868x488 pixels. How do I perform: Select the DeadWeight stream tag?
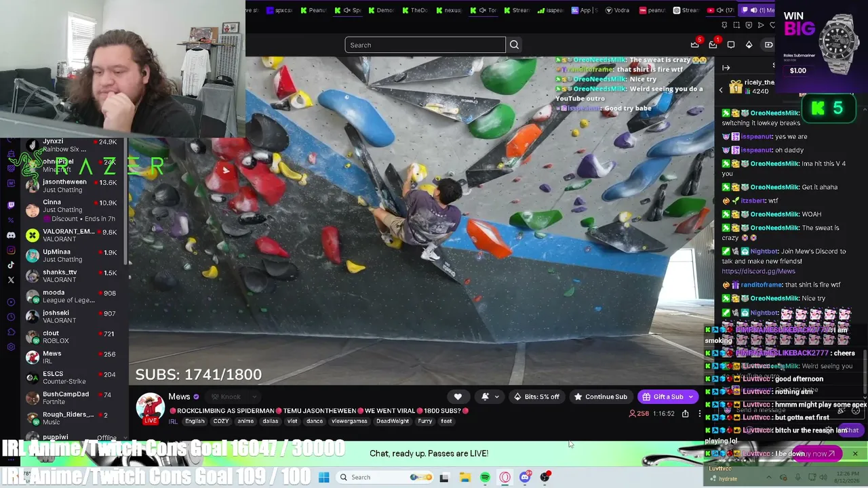pos(393,421)
